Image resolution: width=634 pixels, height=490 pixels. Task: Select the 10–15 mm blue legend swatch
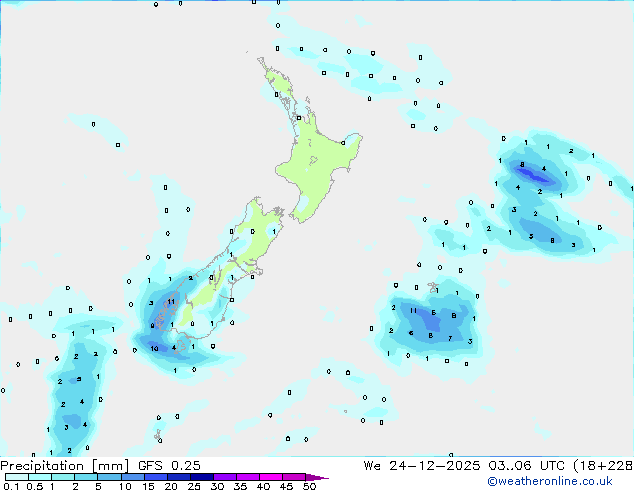pyautogui.click(x=132, y=477)
